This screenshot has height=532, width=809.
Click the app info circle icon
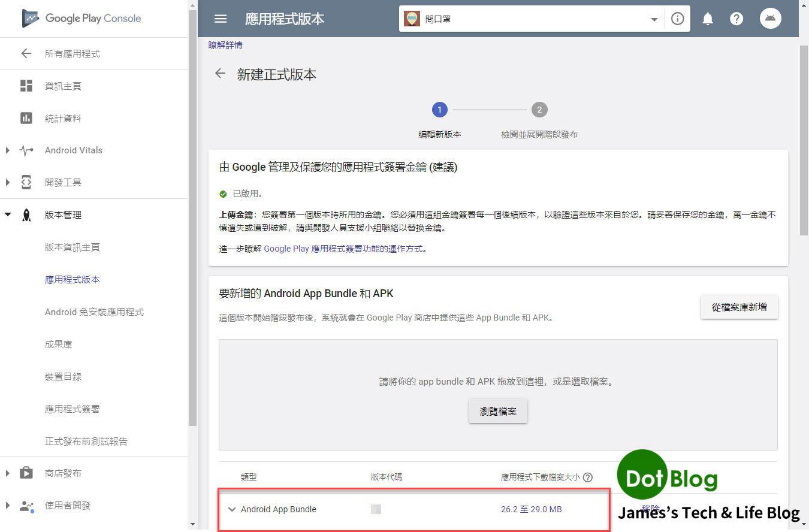click(677, 19)
